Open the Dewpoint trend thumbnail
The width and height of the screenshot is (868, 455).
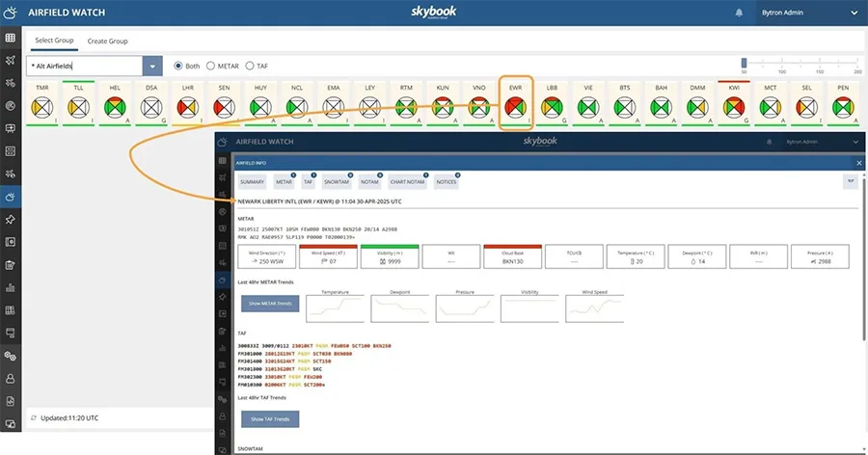point(399,307)
